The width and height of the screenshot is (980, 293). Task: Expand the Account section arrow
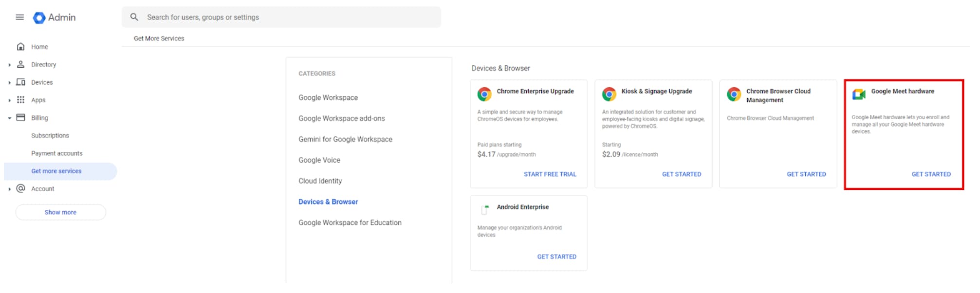(9, 189)
